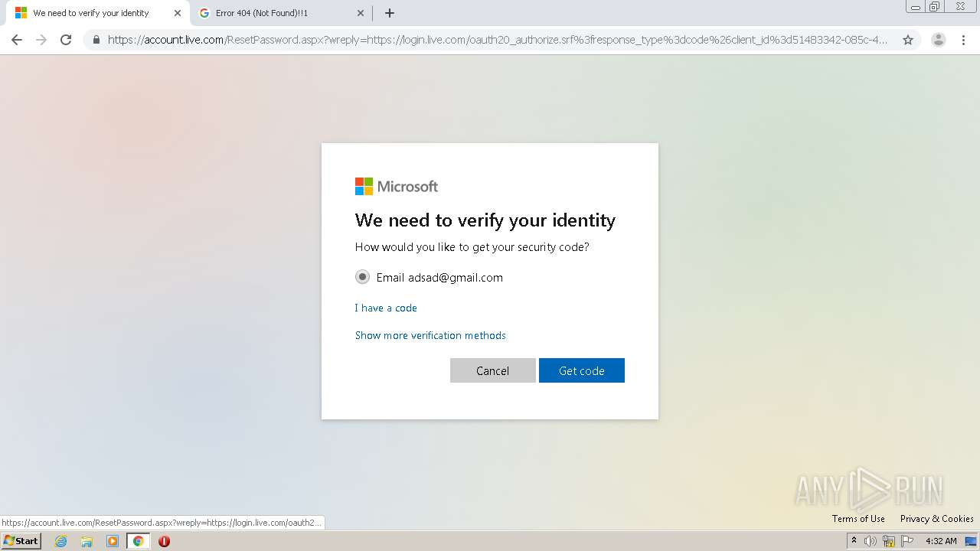Click the red Opera icon on taskbar
Viewport: 980px width, 551px height.
coord(164,541)
